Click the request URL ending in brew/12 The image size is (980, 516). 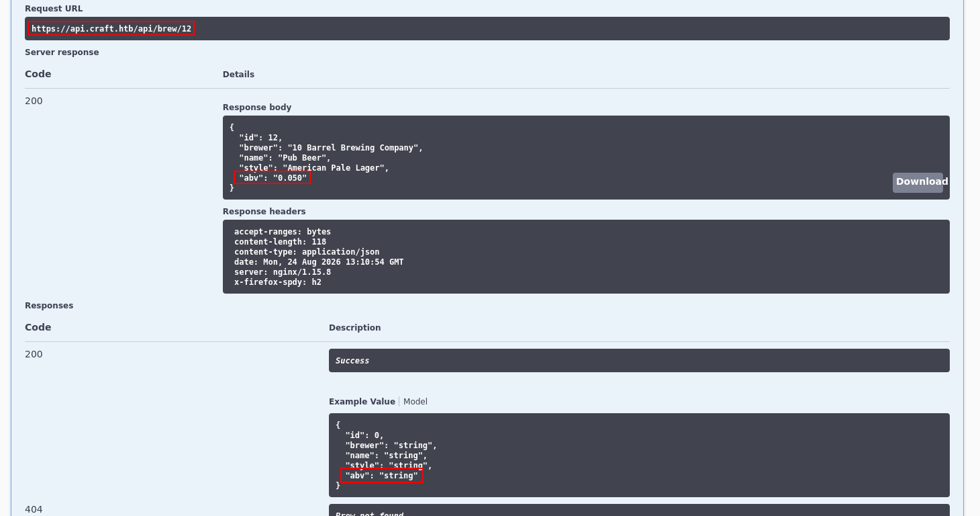(x=111, y=29)
